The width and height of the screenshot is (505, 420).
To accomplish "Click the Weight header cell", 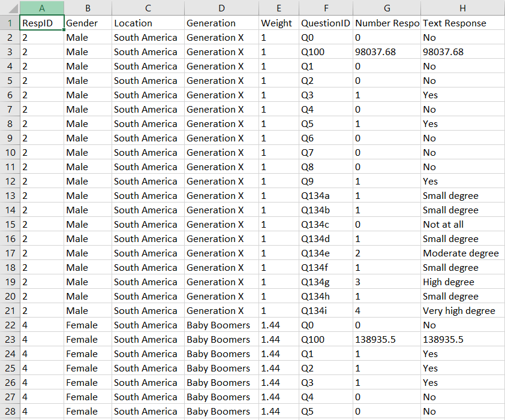I will [278, 23].
